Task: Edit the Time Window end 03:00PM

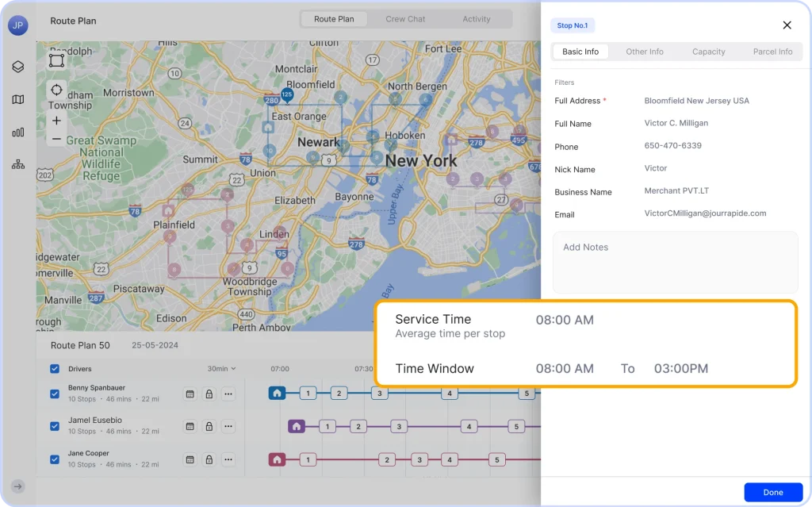Action: 681,369
